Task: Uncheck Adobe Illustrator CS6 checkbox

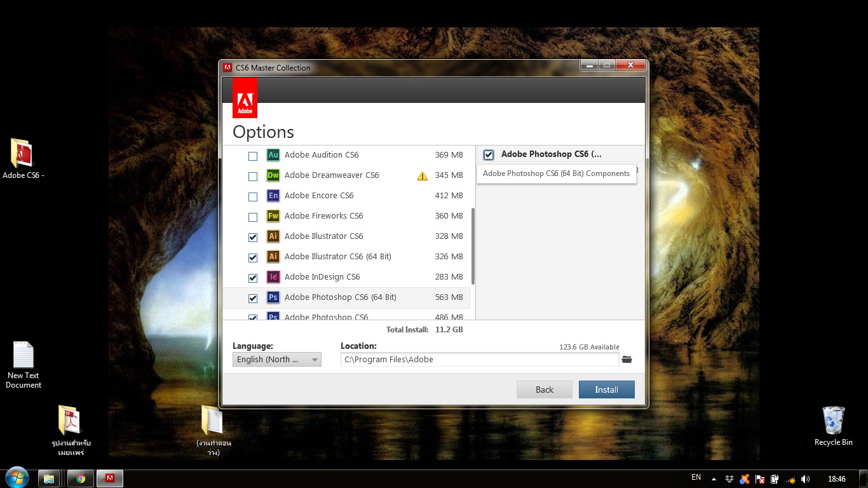Action: tap(253, 237)
